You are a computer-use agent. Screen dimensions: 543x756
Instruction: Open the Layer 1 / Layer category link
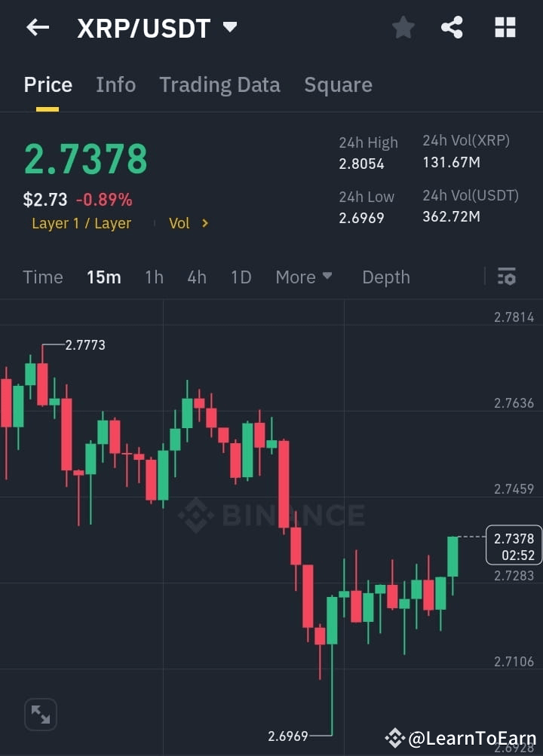(81, 223)
